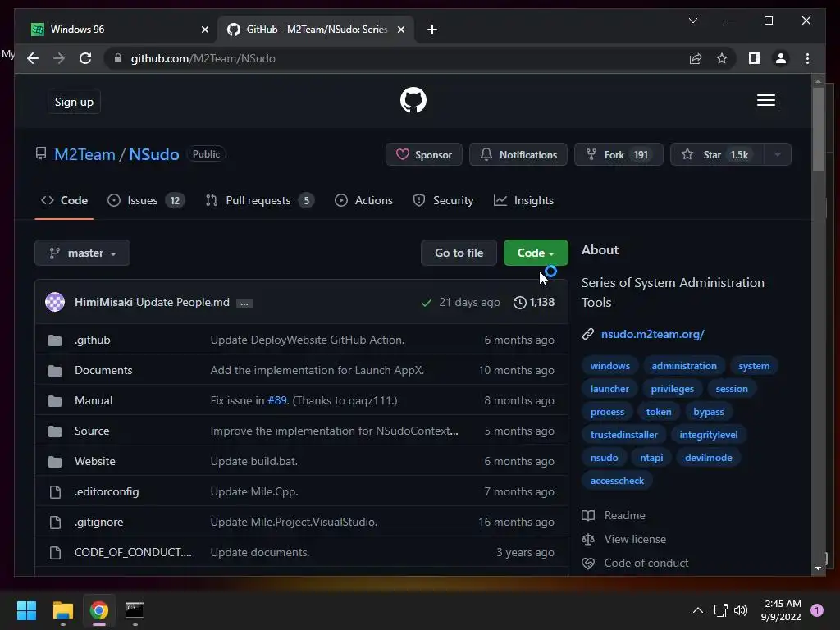Star the NSudo repository
Screen dimensions: 840x630
tap(717, 155)
